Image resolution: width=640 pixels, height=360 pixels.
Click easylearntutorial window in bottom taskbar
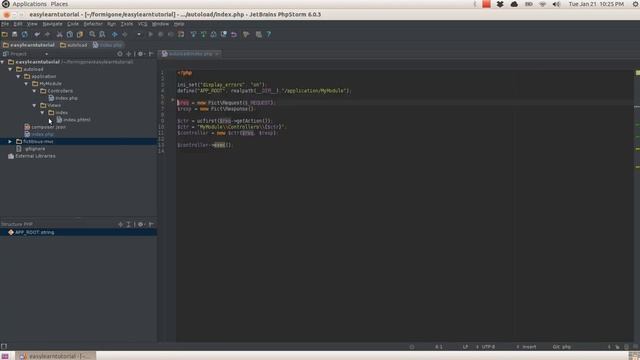pos(56,356)
